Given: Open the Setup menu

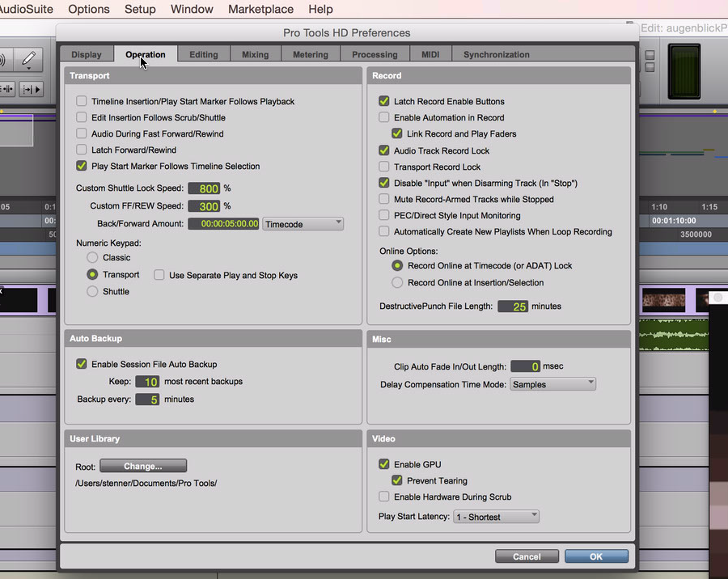Looking at the screenshot, I should coord(140,9).
